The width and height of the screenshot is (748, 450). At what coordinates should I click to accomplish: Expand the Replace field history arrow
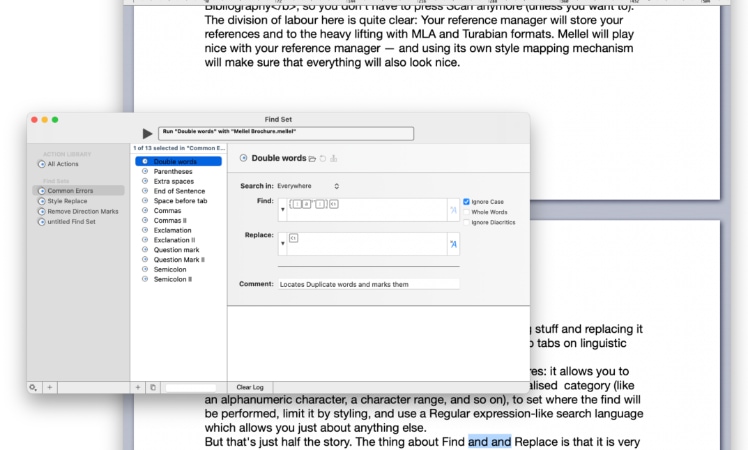point(283,243)
